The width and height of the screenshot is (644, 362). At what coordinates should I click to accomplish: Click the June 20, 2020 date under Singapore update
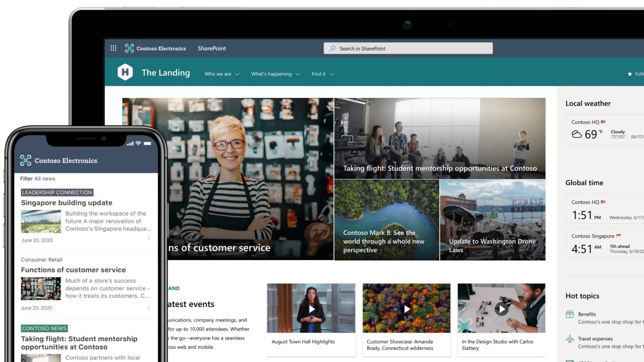[x=37, y=240]
